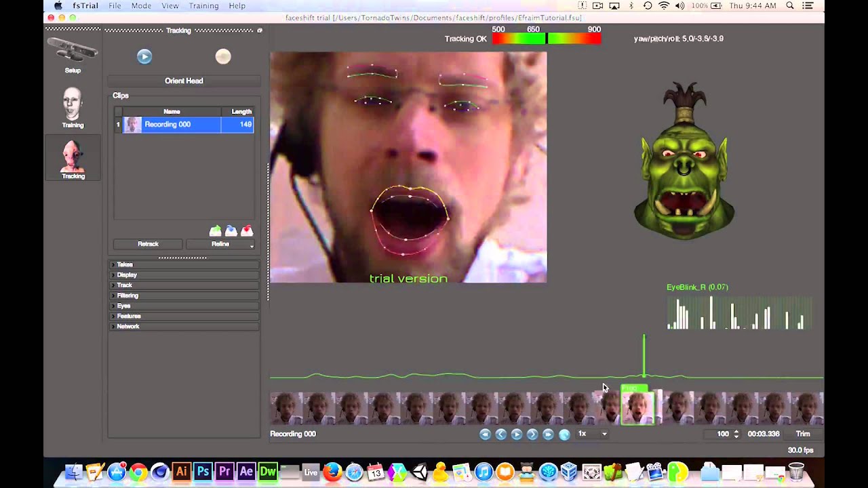Click the first frame thumbnail in filmstrip
This screenshot has width=868, height=488.
click(x=285, y=409)
